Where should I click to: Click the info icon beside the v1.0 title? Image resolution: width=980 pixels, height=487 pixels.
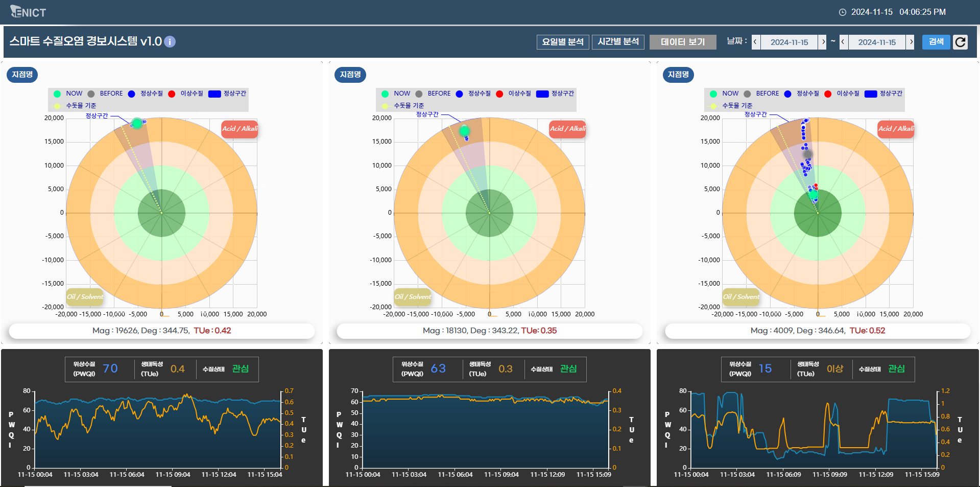pyautogui.click(x=170, y=42)
